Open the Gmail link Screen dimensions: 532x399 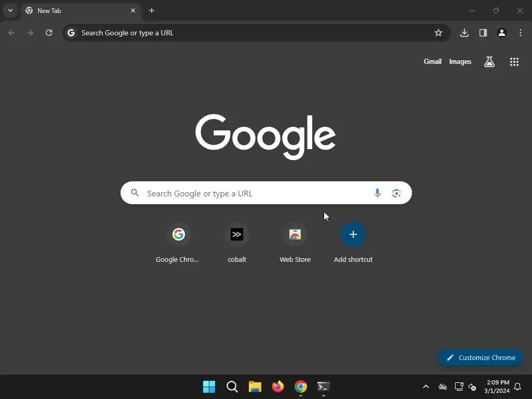coord(433,61)
